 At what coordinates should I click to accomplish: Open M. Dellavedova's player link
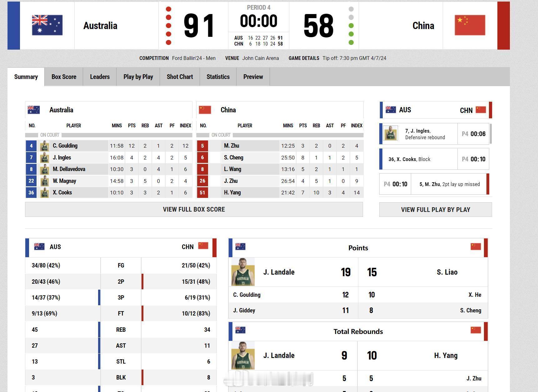click(69, 169)
